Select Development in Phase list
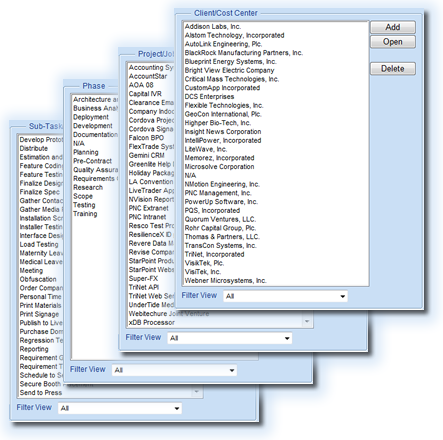 click(93, 126)
